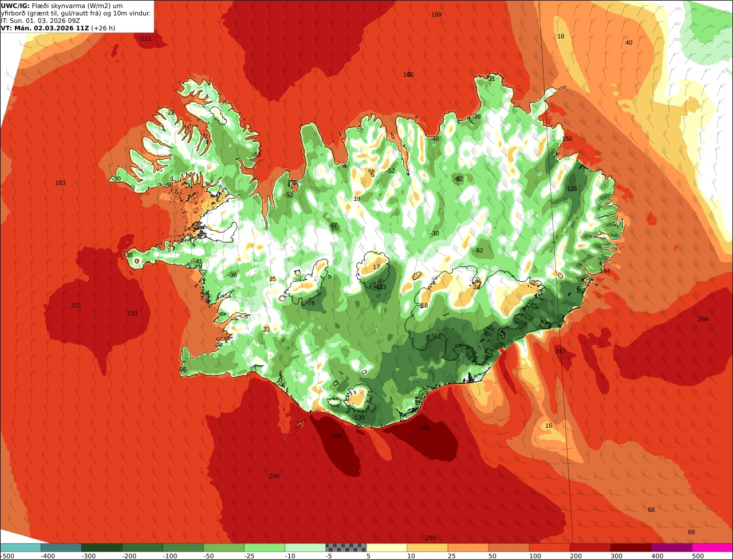Click the flux value '189' on the map
The height and width of the screenshot is (560, 733).
click(x=436, y=14)
